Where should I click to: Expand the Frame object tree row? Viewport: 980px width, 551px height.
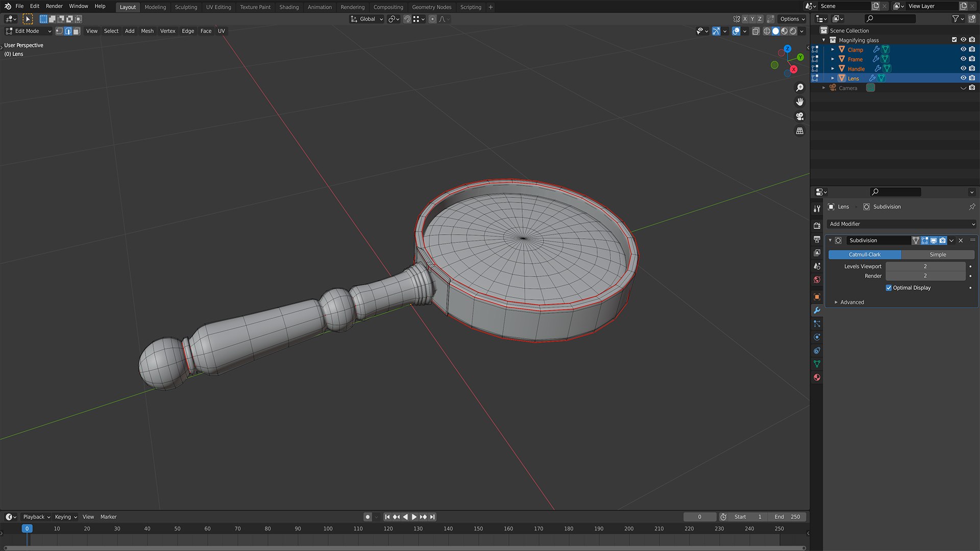point(832,59)
